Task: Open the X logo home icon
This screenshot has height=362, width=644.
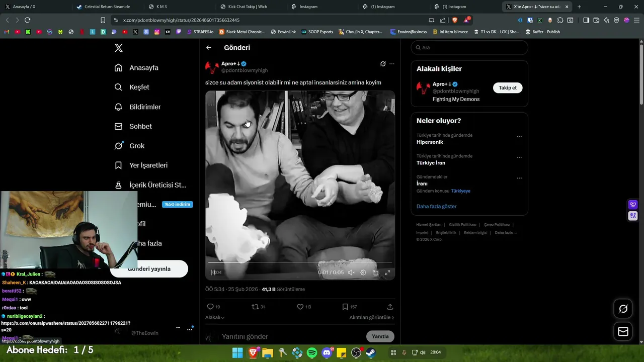Action: tap(119, 48)
